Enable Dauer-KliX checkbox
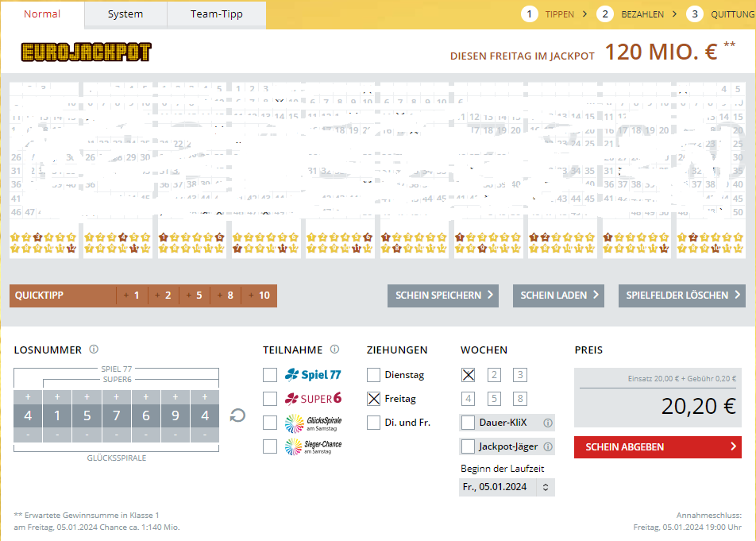This screenshot has height=541, width=756. (469, 423)
